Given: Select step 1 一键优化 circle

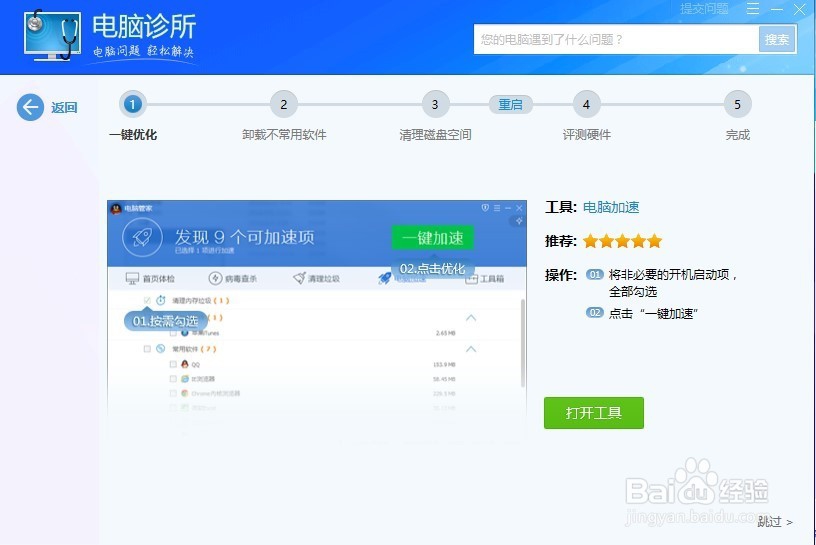Looking at the screenshot, I should click(133, 104).
